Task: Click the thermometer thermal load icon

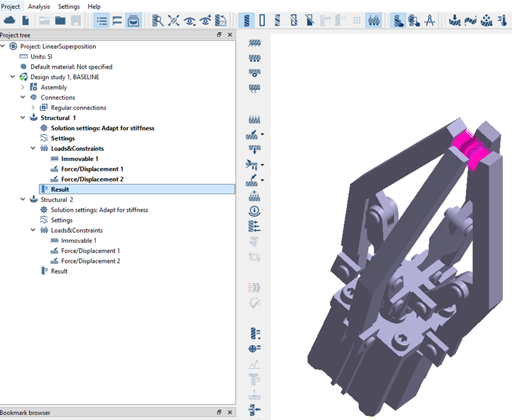Action: (502, 21)
